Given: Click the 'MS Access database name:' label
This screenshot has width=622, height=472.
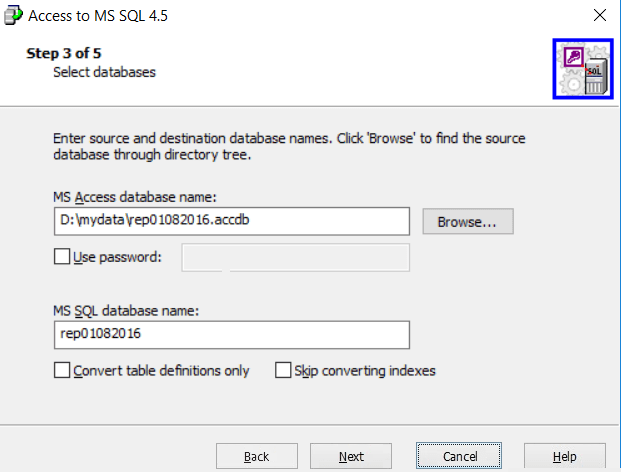Looking at the screenshot, I should [135, 197].
